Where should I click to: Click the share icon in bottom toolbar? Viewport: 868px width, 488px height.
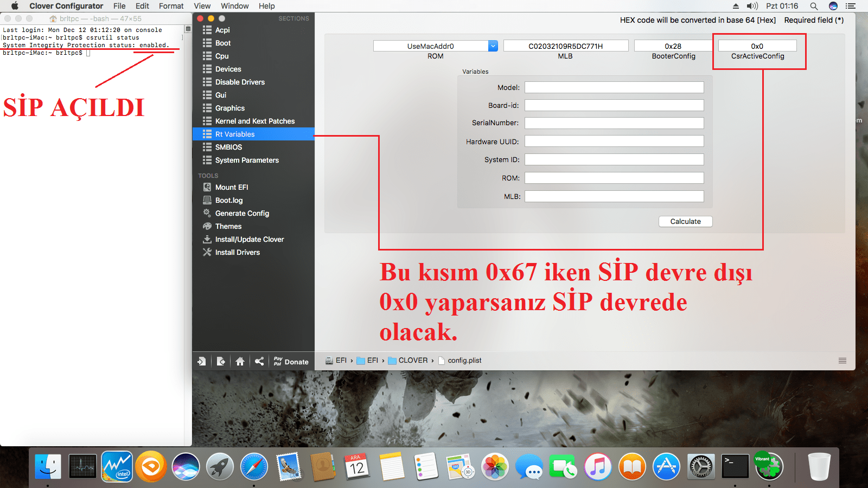[259, 361]
